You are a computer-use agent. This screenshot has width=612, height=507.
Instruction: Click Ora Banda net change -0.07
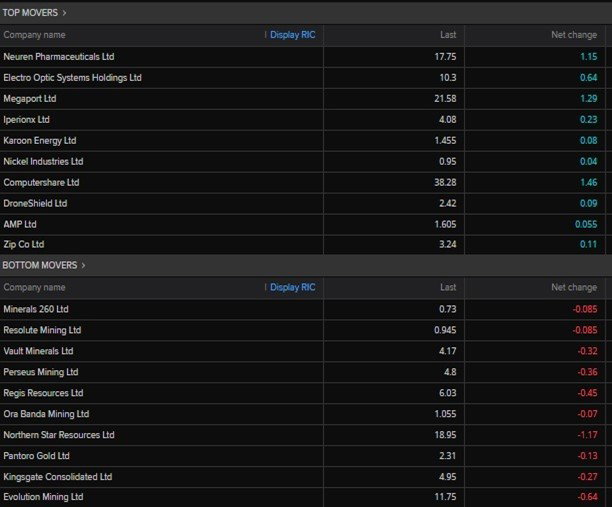(x=587, y=414)
